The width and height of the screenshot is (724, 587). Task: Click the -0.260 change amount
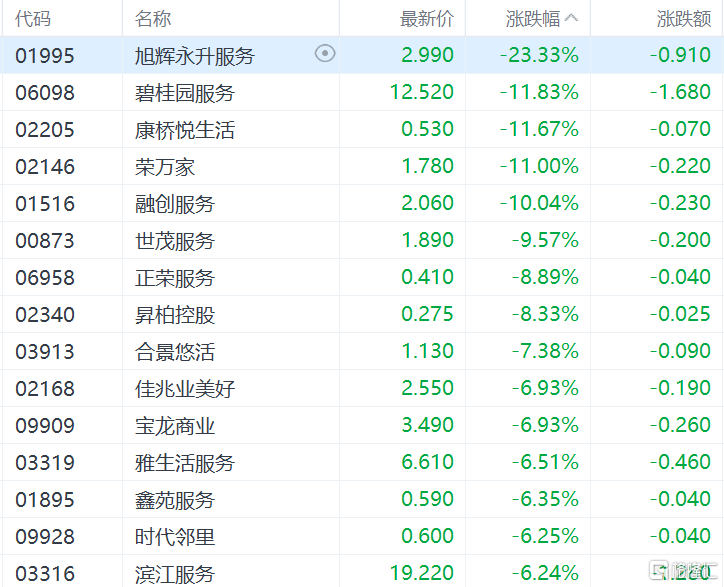pos(680,424)
